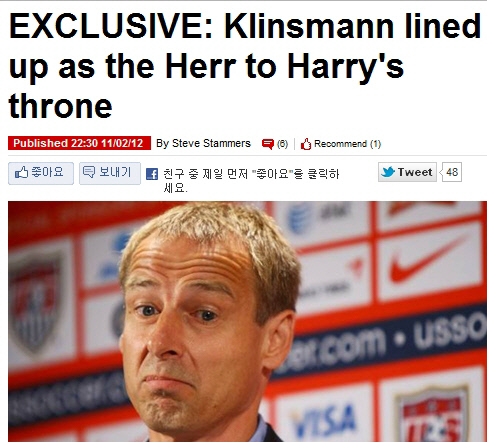Click the Facebook 좋아요 Like button
This screenshot has height=442, width=487.
(41, 173)
